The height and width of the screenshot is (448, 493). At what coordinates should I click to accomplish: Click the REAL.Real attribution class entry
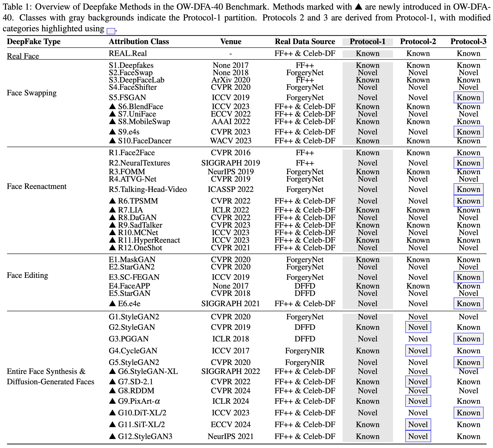(x=128, y=53)
